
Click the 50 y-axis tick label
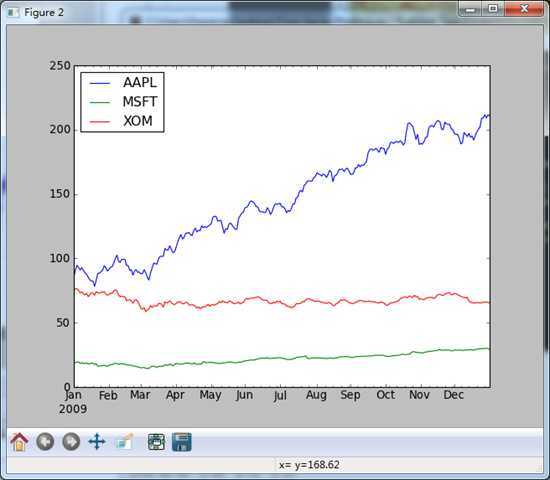[x=63, y=323]
